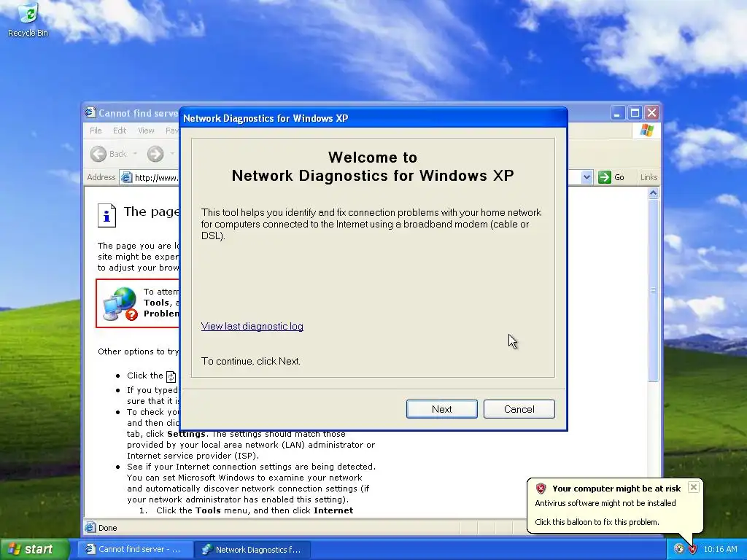Click the status bar page icon next to Done
Screen dimensions: 747x560
click(x=90, y=528)
